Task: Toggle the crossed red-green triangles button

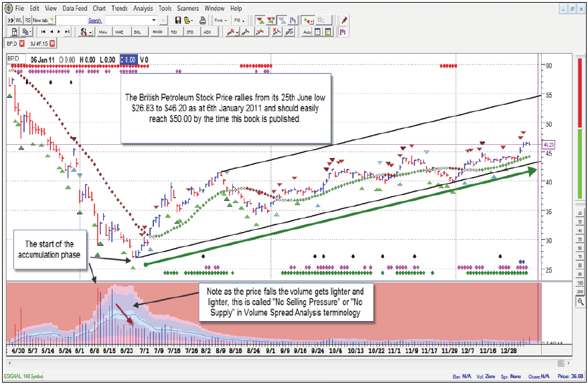Action: 271,20
